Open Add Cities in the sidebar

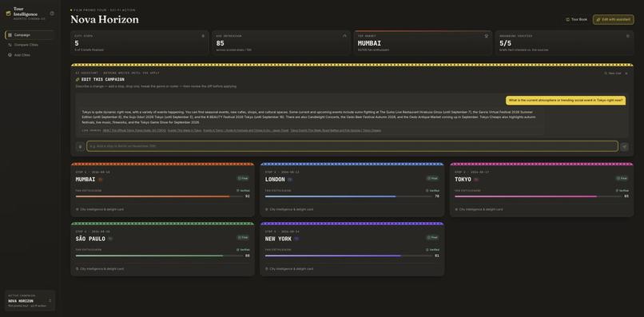[x=29, y=54]
